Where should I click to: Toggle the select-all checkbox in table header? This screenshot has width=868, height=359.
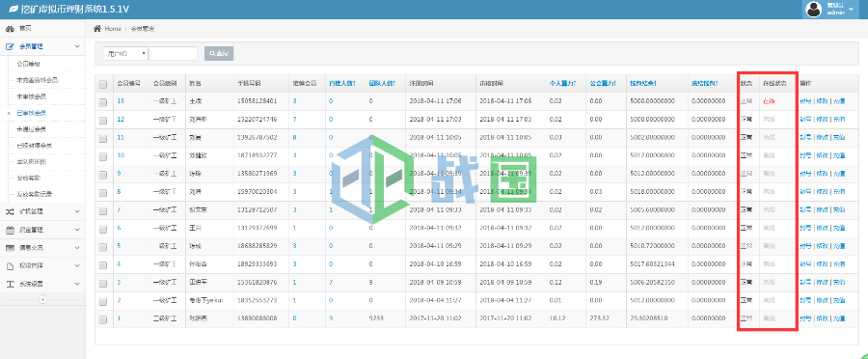pyautogui.click(x=102, y=85)
